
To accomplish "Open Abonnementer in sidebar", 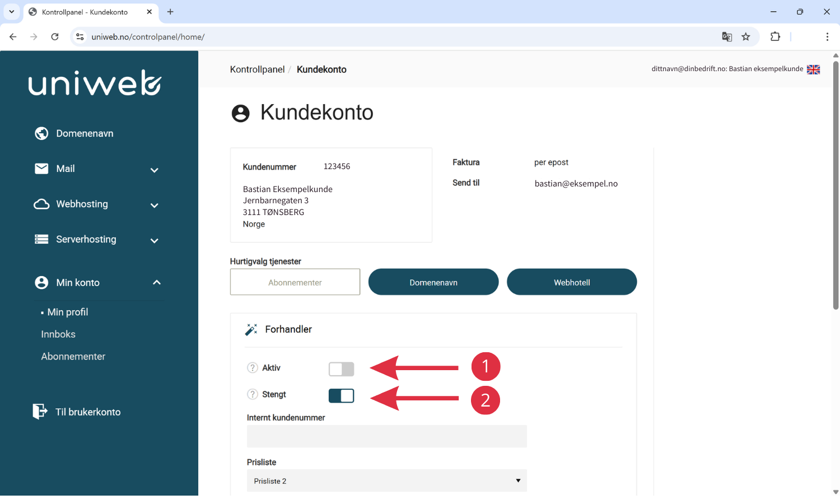I will 73,357.
